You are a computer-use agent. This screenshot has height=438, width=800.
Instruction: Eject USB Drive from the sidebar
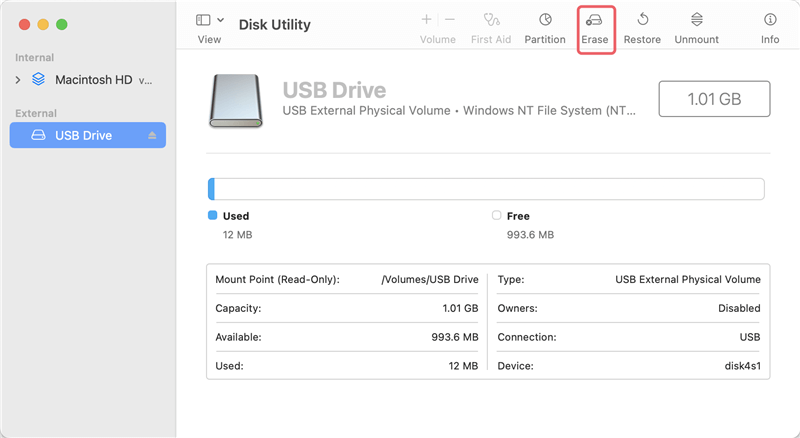pos(153,135)
